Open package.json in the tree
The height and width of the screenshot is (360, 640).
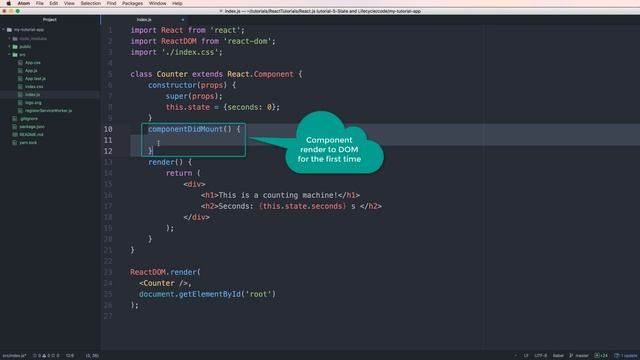point(32,127)
